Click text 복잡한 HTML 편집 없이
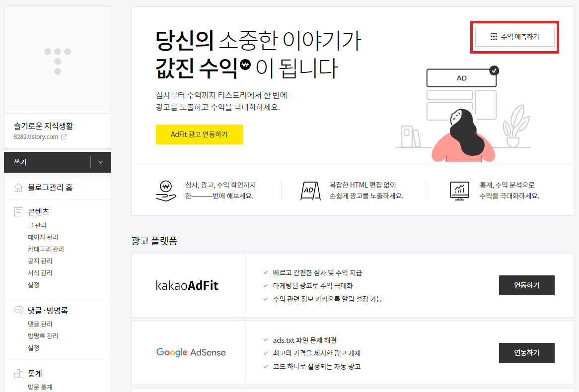This screenshot has height=392, width=579. point(362,185)
